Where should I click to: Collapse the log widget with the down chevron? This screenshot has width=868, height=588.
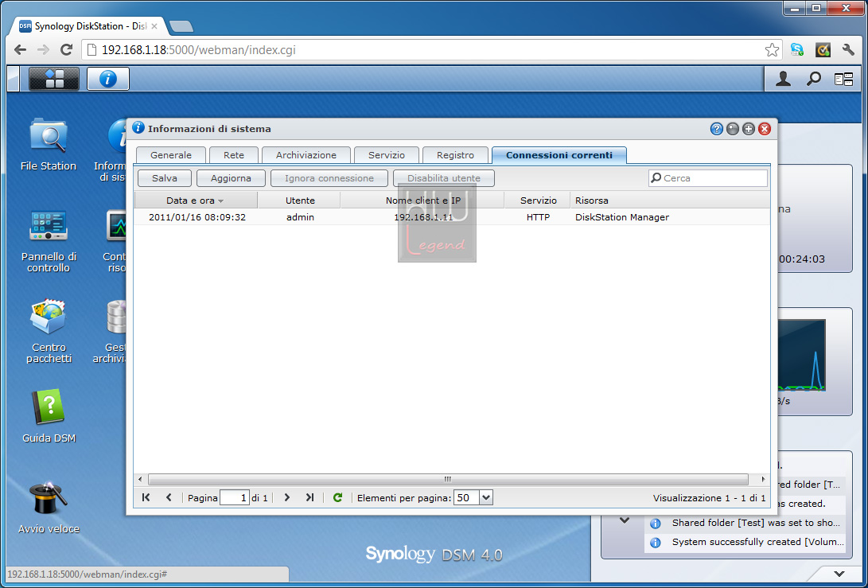[625, 520]
